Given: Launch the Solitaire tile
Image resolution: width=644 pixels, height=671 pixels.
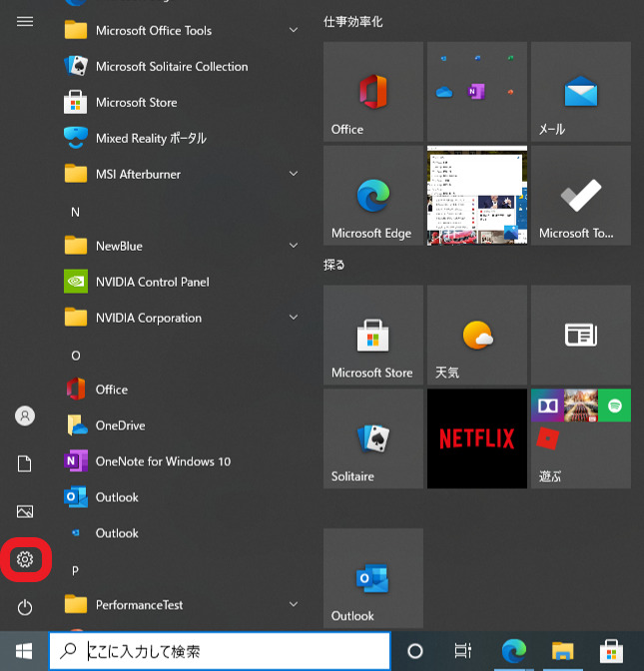Looking at the screenshot, I should 372,438.
